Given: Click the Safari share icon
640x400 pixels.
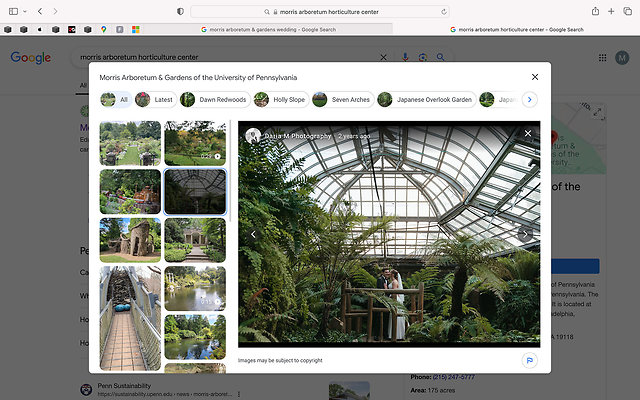Looking at the screenshot, I should pos(595,11).
